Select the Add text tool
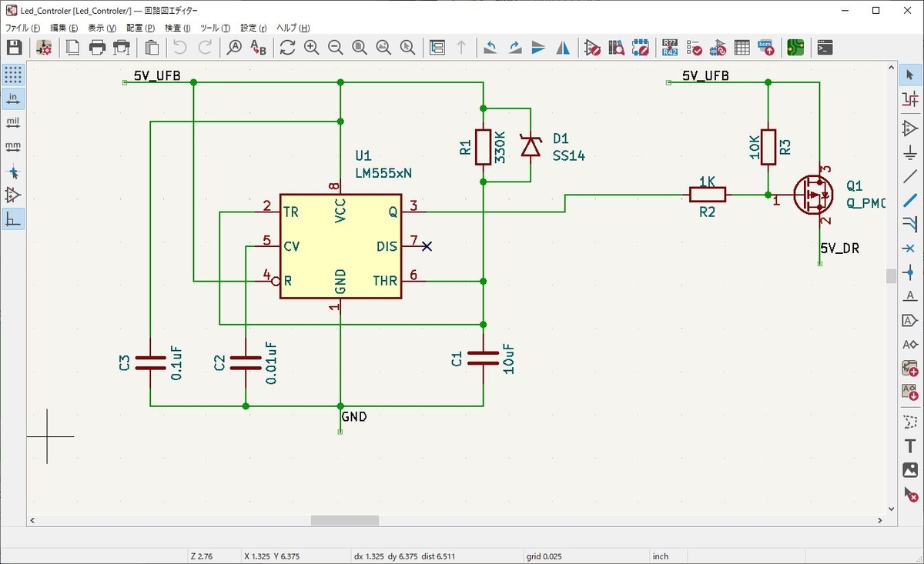Image resolution: width=924 pixels, height=564 pixels. pos(910,446)
